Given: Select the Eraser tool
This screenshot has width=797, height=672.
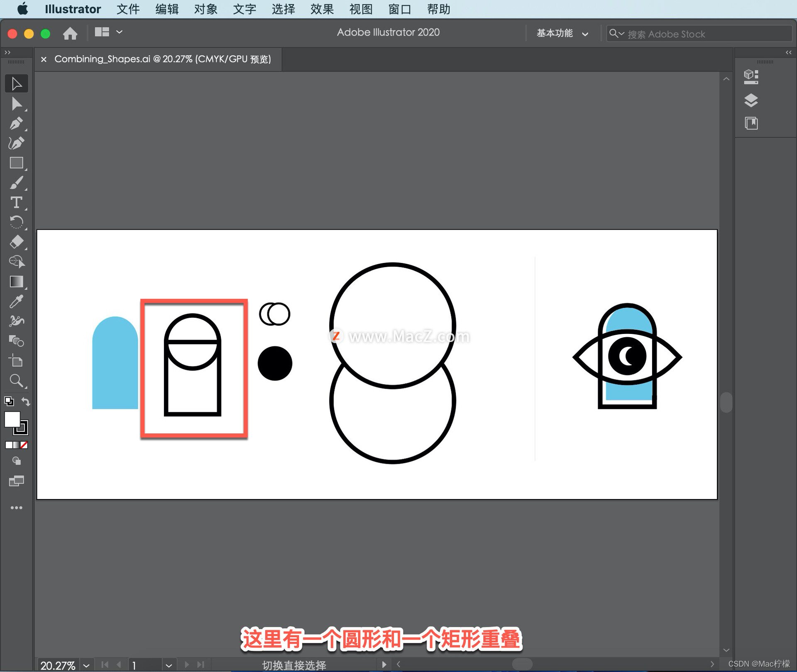Looking at the screenshot, I should click(17, 242).
